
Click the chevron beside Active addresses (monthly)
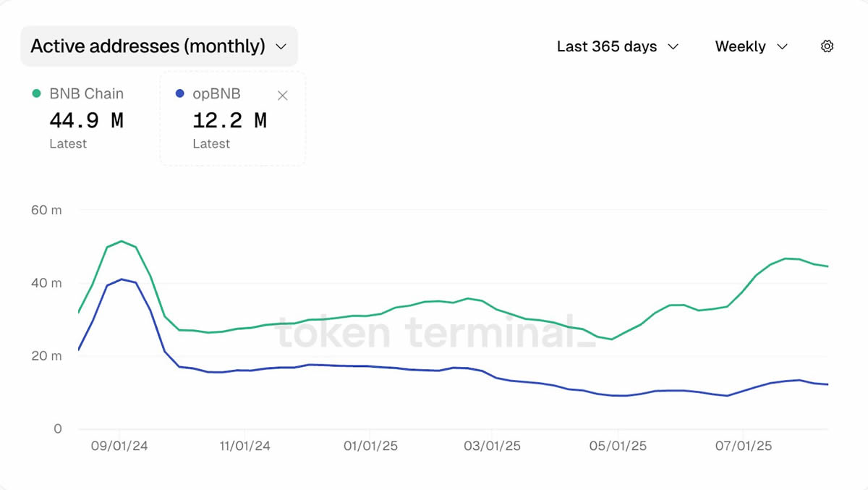click(x=281, y=47)
